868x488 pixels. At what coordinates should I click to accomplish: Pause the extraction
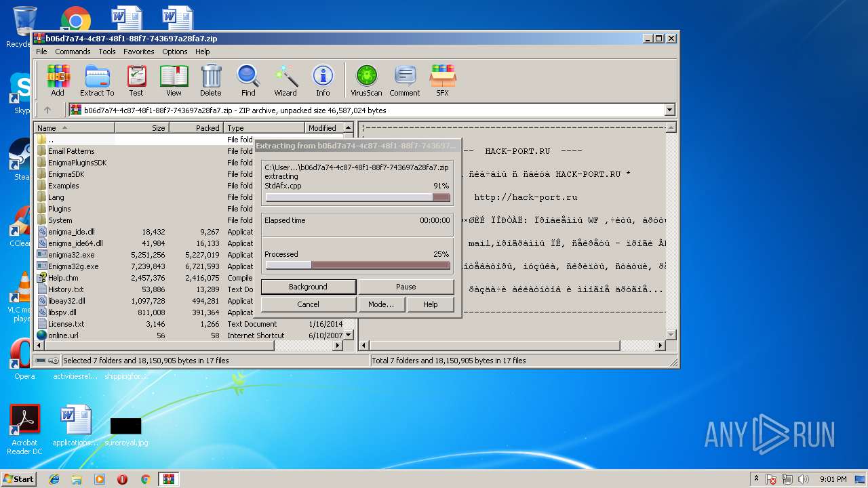(x=406, y=287)
